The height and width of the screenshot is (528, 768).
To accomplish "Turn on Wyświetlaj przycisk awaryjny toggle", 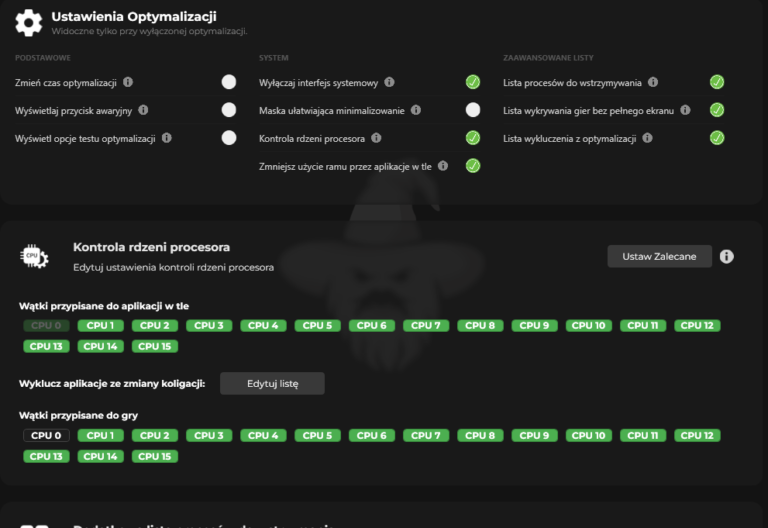I will [229, 110].
